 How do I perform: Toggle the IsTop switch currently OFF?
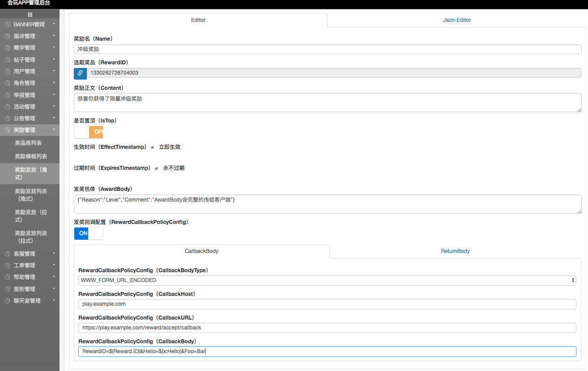[x=89, y=132]
